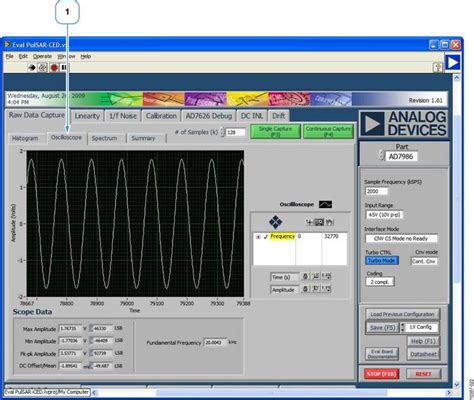Open the Help menu
The image size is (474, 400).
(x=86, y=56)
